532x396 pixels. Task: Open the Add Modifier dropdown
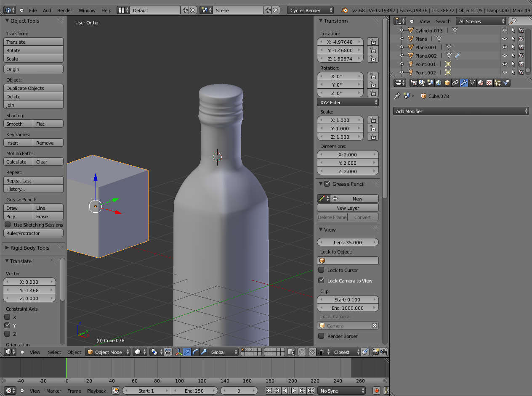461,111
